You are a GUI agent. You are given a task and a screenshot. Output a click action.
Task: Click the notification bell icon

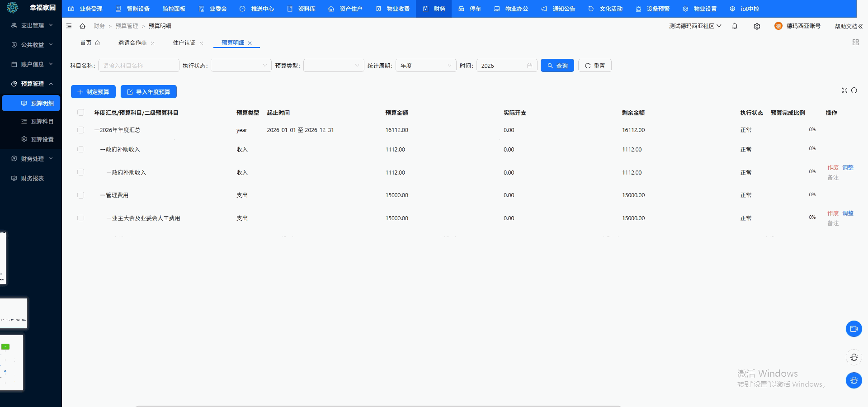tap(735, 26)
